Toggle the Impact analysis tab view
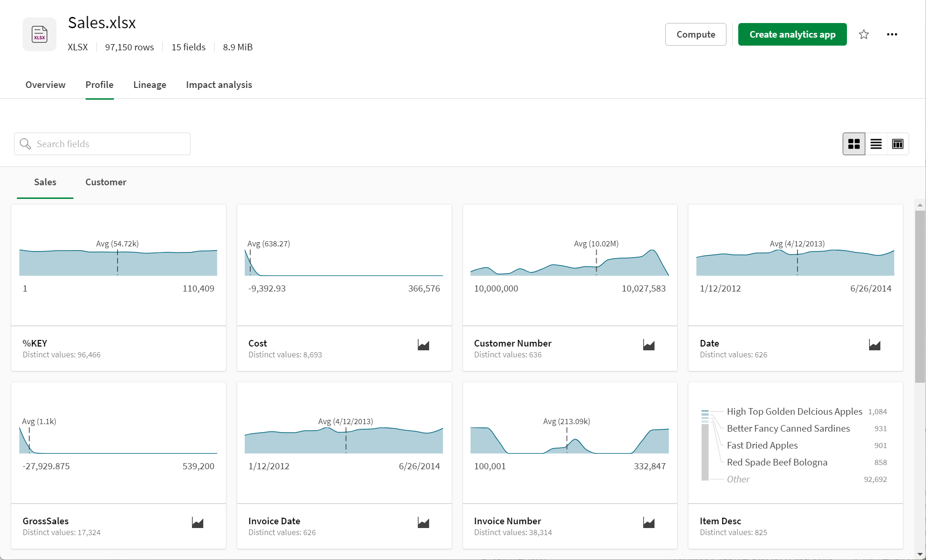 [x=219, y=85]
